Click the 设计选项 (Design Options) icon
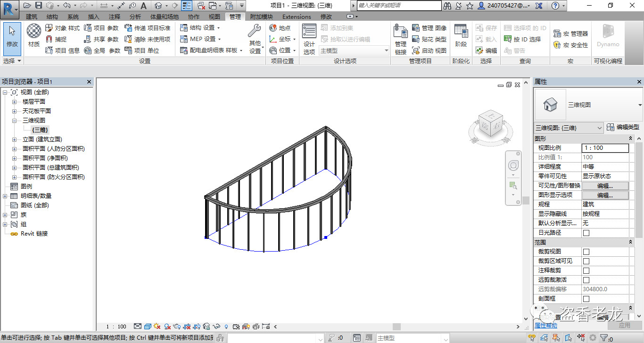This screenshot has width=644, height=343. 309,38
